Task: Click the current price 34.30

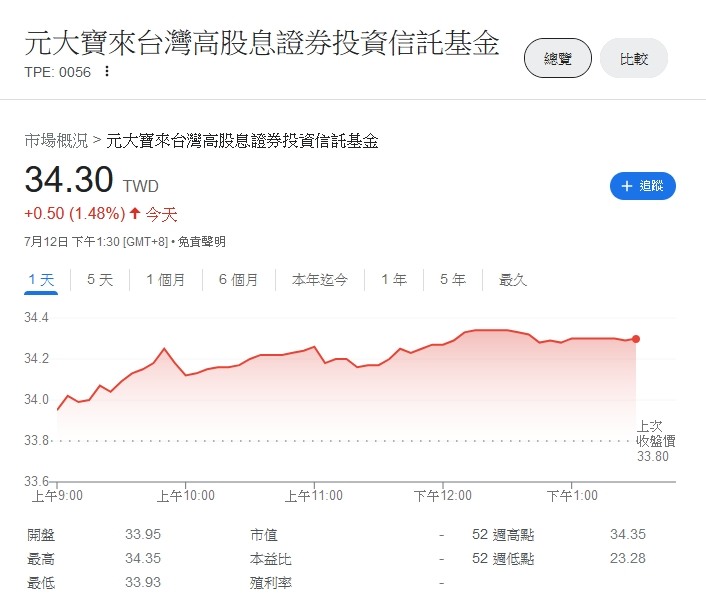Action: tap(69, 179)
